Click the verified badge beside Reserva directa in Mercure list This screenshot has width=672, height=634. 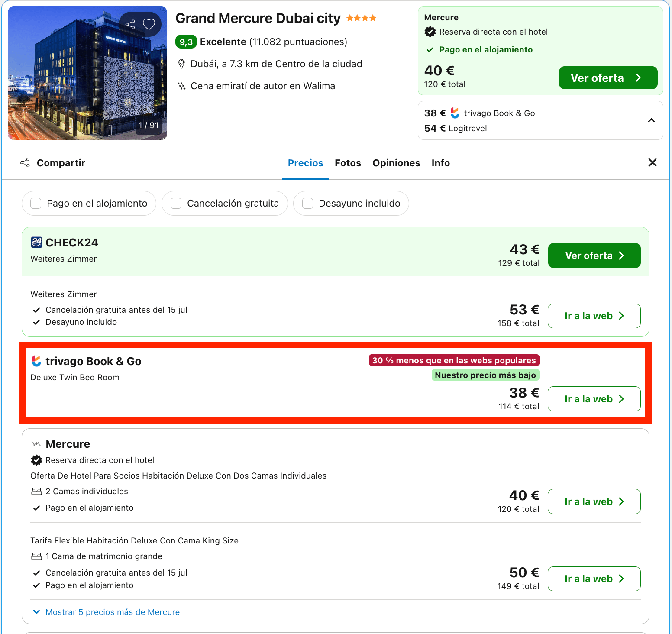pos(36,460)
